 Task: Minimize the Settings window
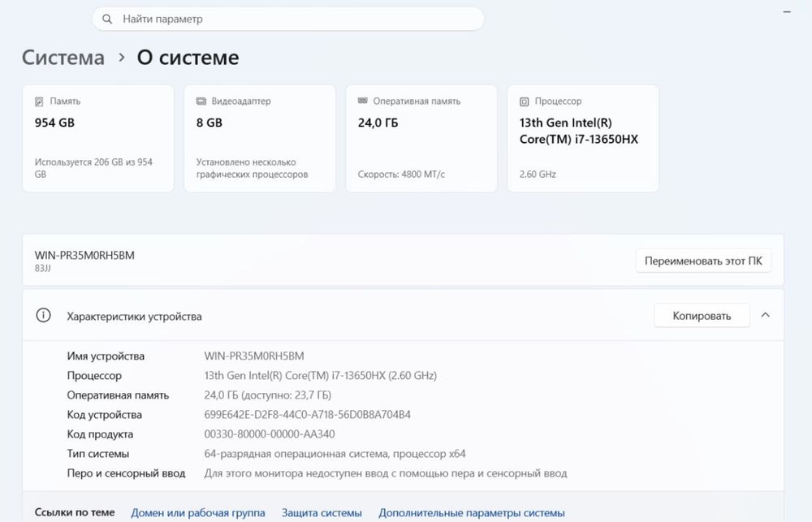787,11
